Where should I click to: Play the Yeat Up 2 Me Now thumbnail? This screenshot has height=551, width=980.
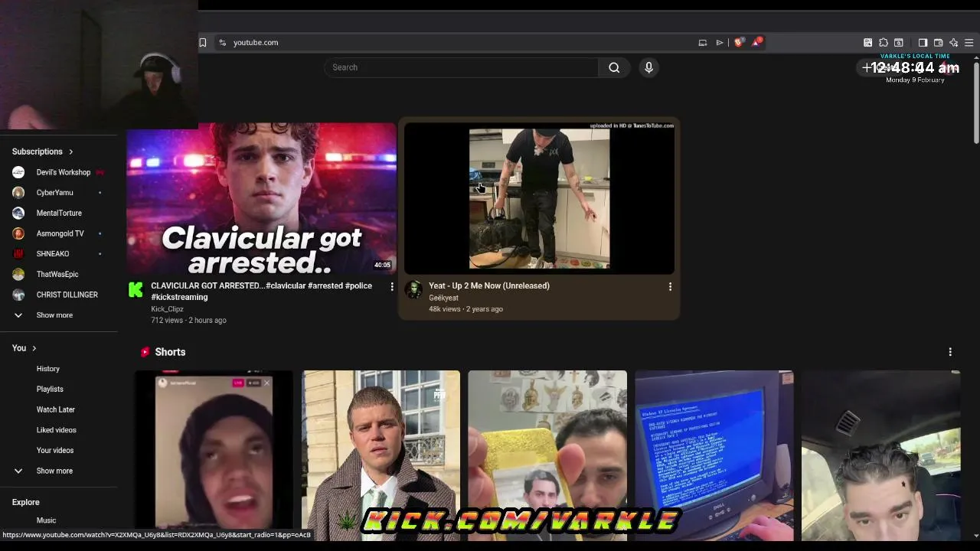coord(539,197)
